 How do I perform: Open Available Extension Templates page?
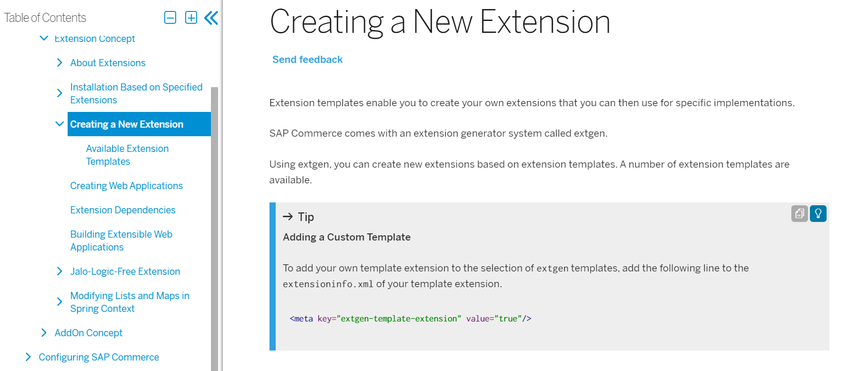click(x=127, y=155)
